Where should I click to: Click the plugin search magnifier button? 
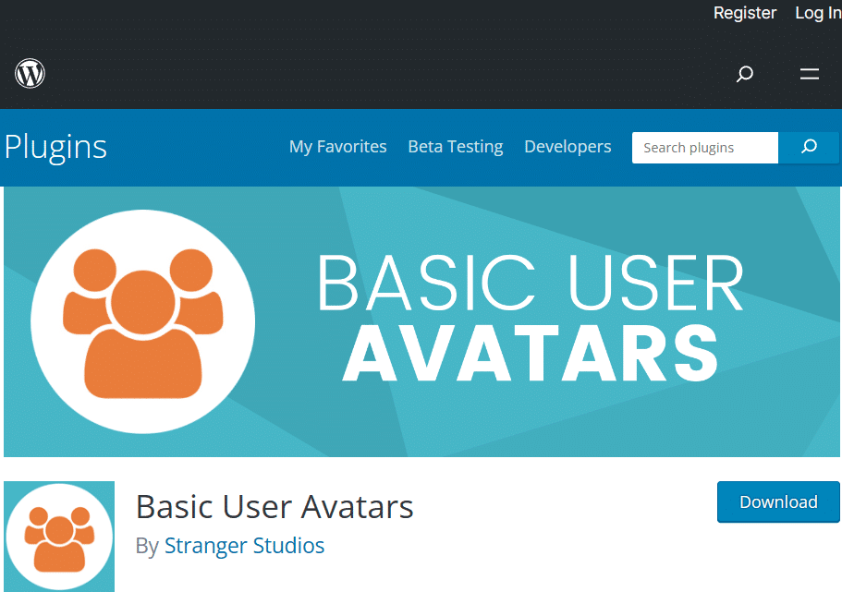[x=808, y=147]
